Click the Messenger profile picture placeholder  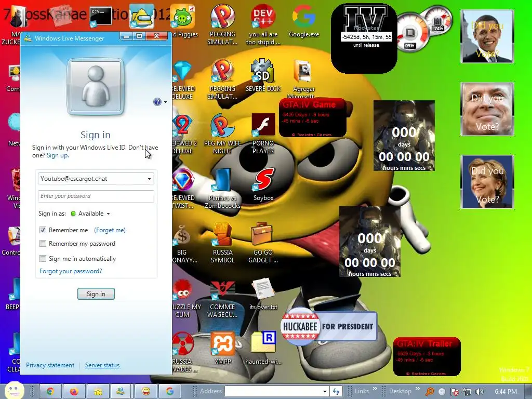[96, 87]
